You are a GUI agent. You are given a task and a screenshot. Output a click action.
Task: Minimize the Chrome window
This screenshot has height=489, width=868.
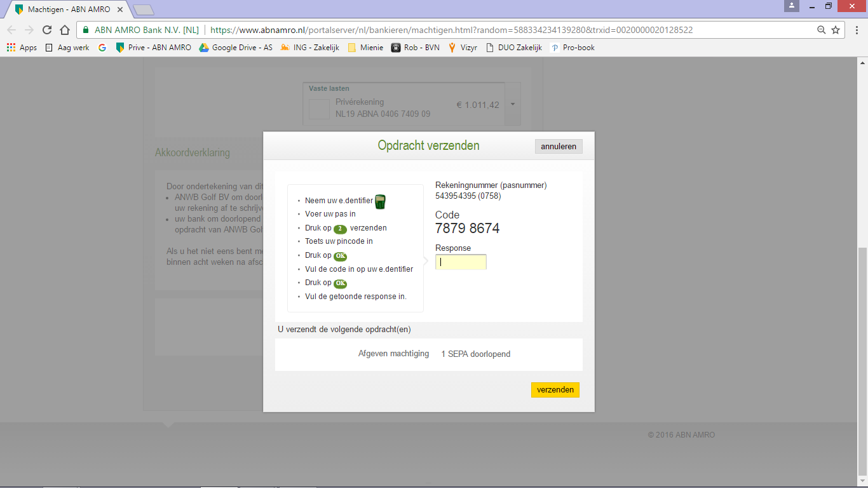point(811,6)
